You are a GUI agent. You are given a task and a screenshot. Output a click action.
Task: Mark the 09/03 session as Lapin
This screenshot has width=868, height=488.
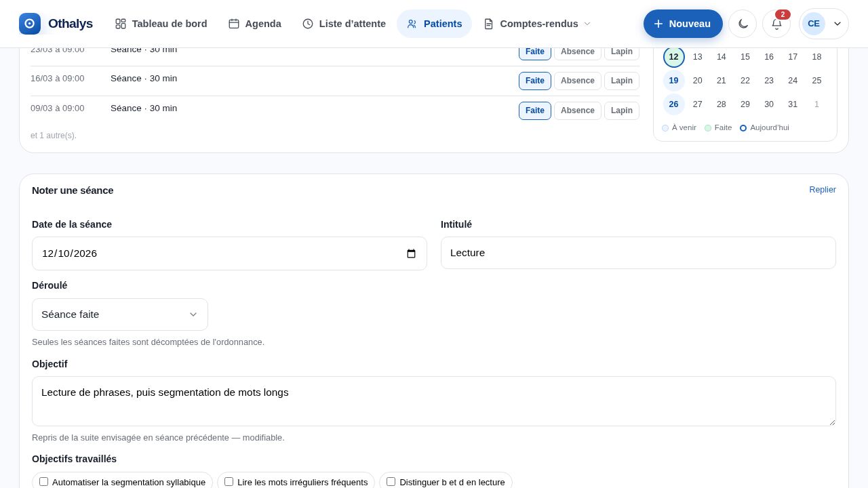(622, 110)
